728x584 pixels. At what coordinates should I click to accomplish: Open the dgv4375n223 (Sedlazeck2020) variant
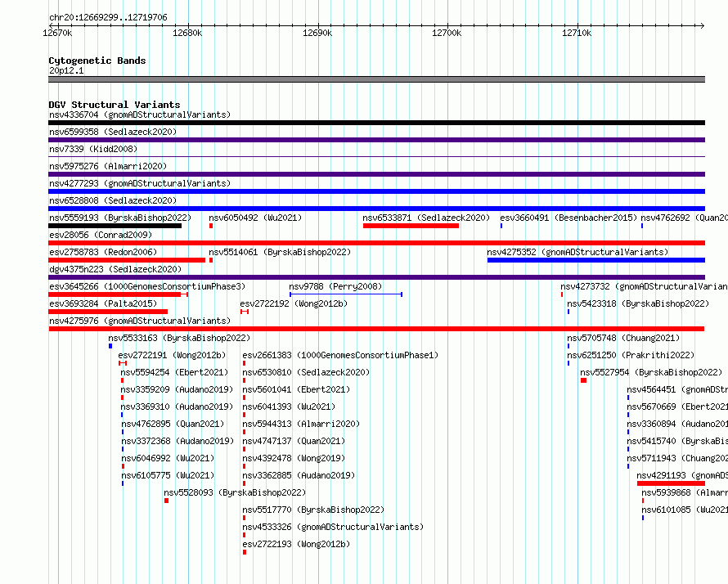(x=115, y=269)
